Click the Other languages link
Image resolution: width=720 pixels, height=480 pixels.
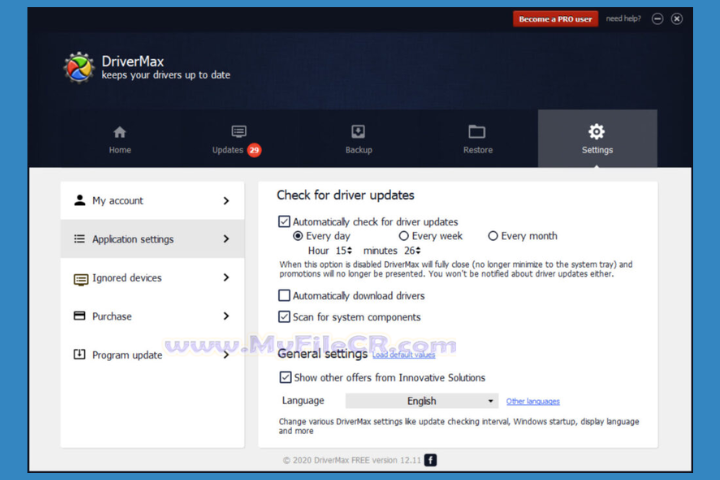[533, 401]
